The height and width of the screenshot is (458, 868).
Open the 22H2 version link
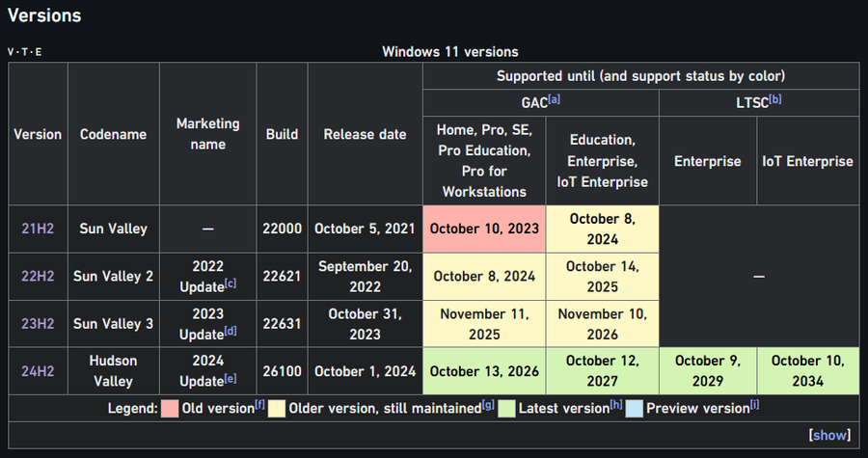pyautogui.click(x=38, y=276)
